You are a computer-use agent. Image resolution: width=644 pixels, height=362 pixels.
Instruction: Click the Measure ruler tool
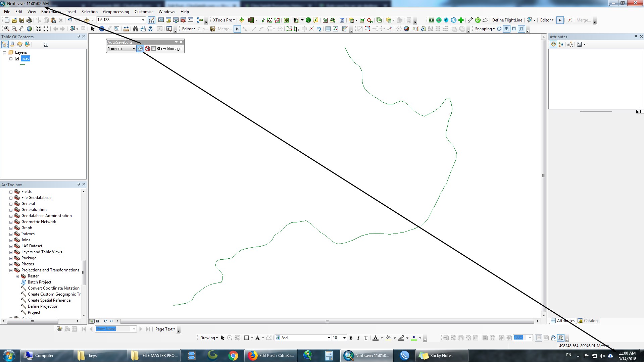[126, 29]
